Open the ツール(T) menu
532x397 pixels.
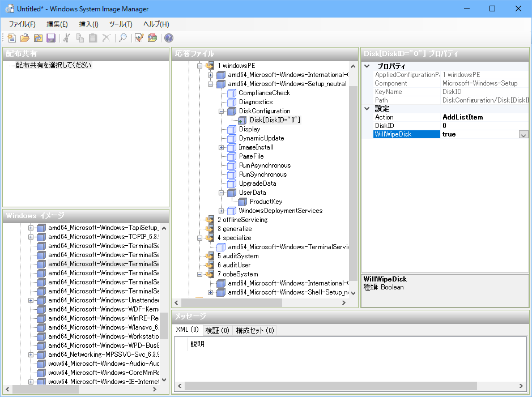[121, 24]
